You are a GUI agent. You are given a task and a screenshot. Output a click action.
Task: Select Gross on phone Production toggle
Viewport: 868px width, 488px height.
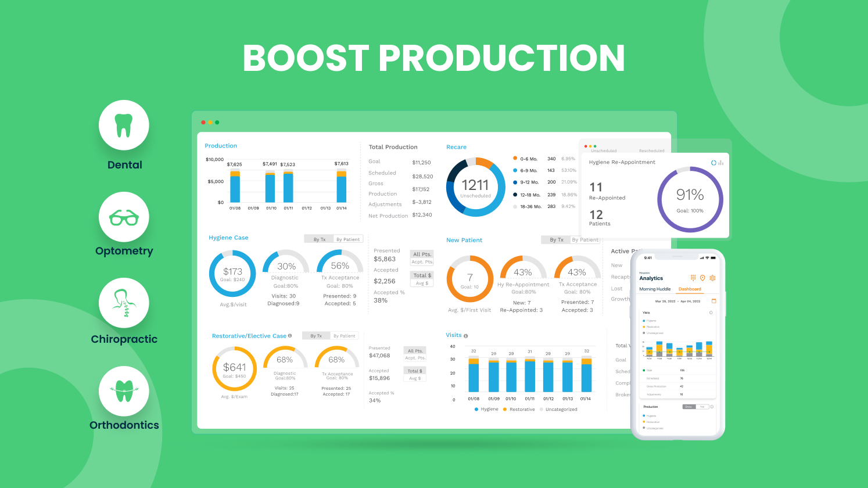pyautogui.click(x=688, y=407)
